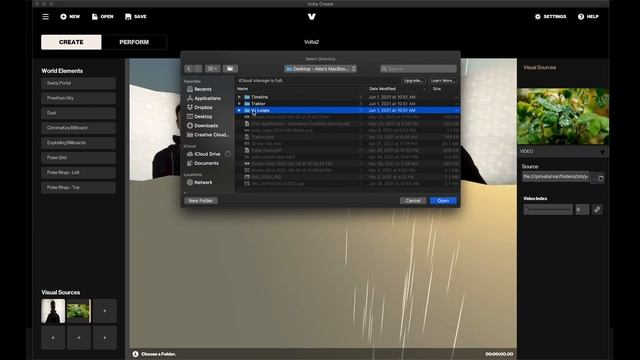The width and height of the screenshot is (640, 360).
Task: Click the info icon beside Choose a Folder
Action: pos(135,354)
